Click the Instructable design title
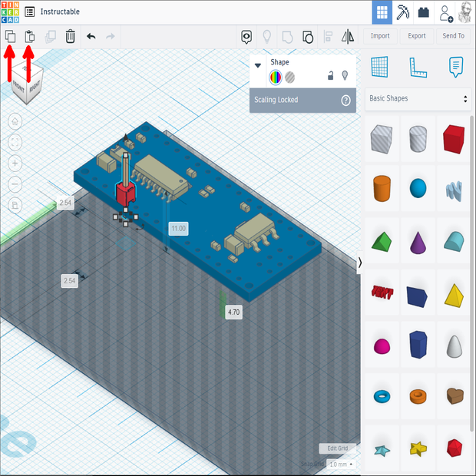The image size is (476, 476). click(x=60, y=12)
